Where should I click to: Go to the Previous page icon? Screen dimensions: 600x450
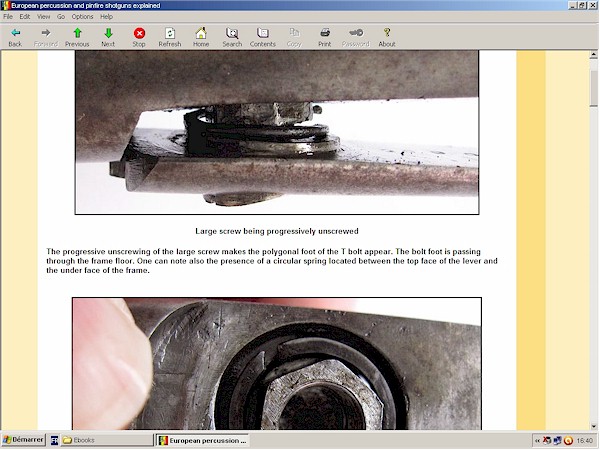coord(77,33)
